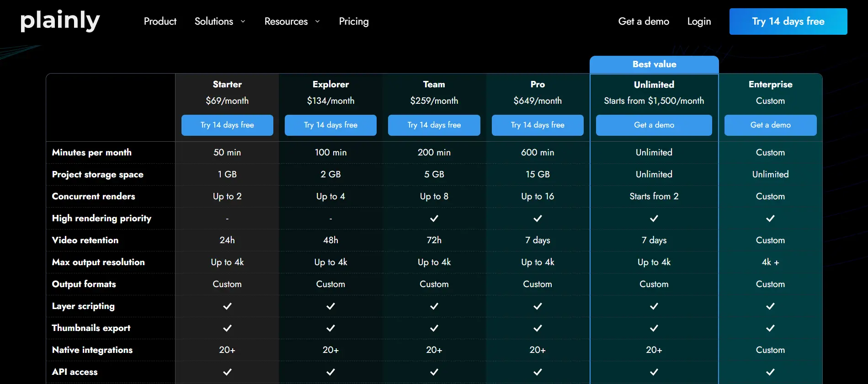868x384 pixels.
Task: Click Unlimited API access checkmark
Action: pyautogui.click(x=654, y=372)
